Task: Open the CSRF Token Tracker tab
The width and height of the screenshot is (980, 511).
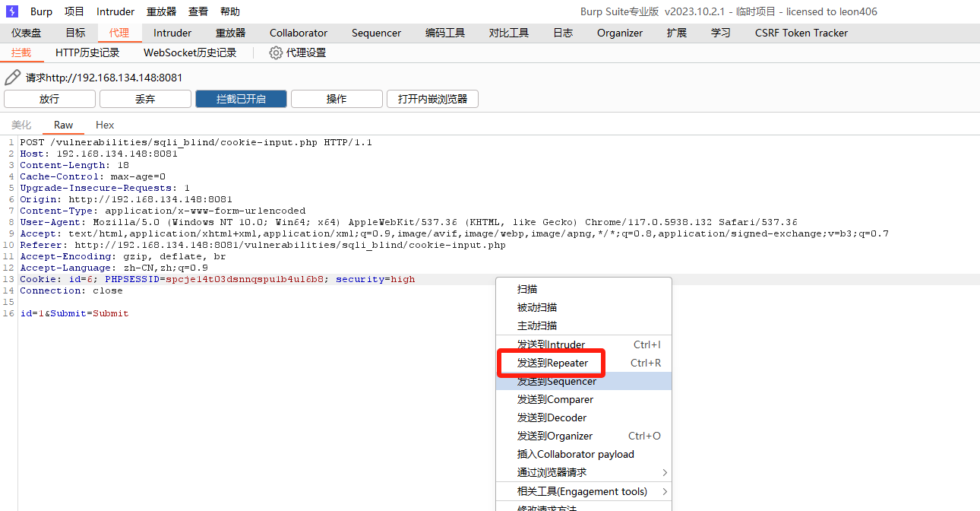Action: pyautogui.click(x=801, y=33)
